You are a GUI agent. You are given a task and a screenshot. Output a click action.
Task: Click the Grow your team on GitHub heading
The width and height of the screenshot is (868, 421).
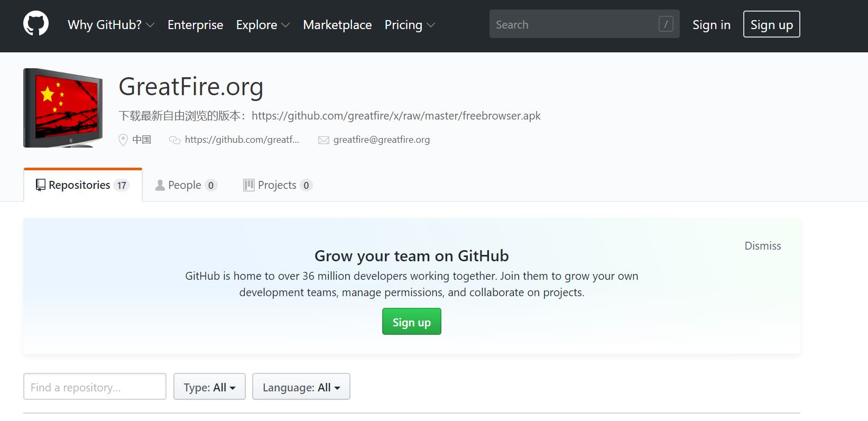(x=412, y=256)
